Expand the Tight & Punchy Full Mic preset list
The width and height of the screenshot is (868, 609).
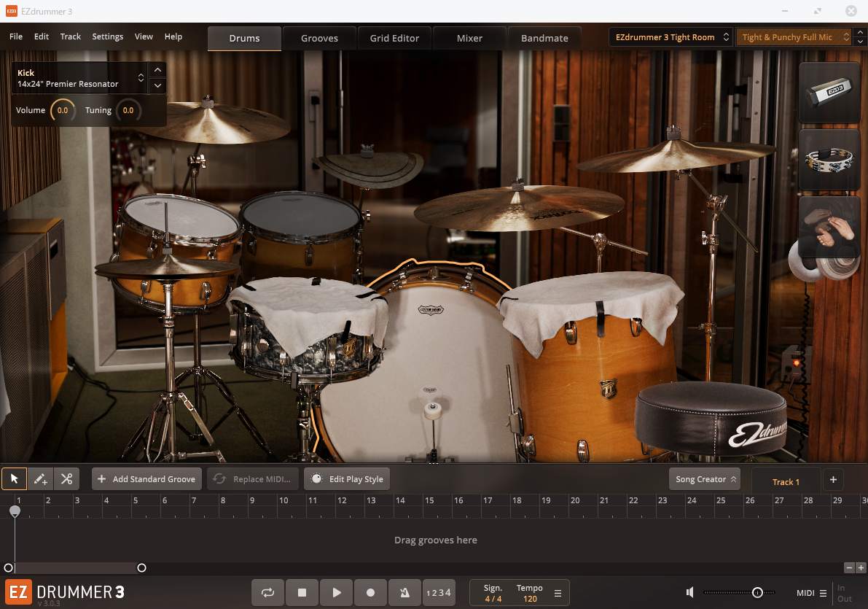[794, 37]
